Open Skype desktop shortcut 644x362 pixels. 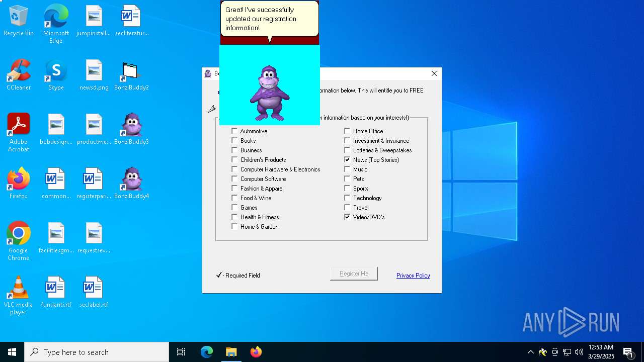(56, 75)
